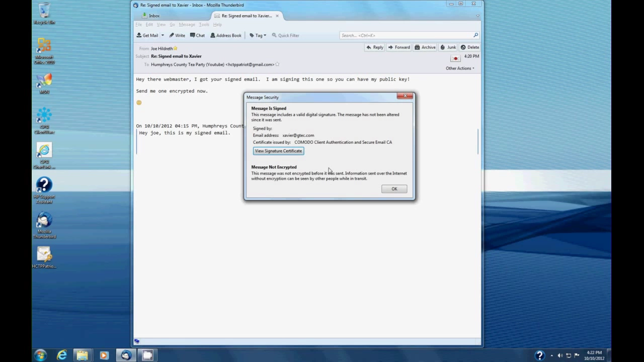
Task: Select the MSN desktop shortcut
Action: click(44, 84)
